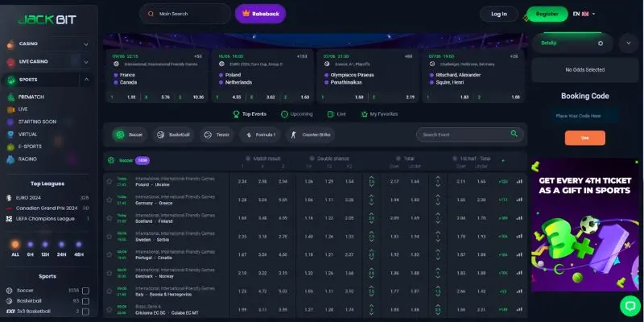
Task: Collapse the Betslip panel chevron button
Action: pos(629,43)
